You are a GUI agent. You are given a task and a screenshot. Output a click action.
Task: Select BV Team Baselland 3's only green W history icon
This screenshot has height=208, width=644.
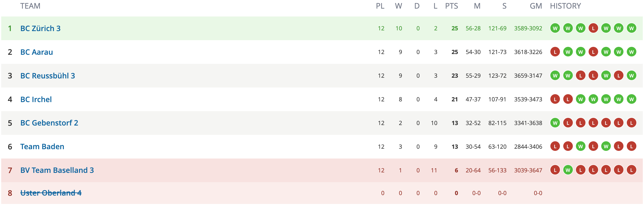click(568, 170)
